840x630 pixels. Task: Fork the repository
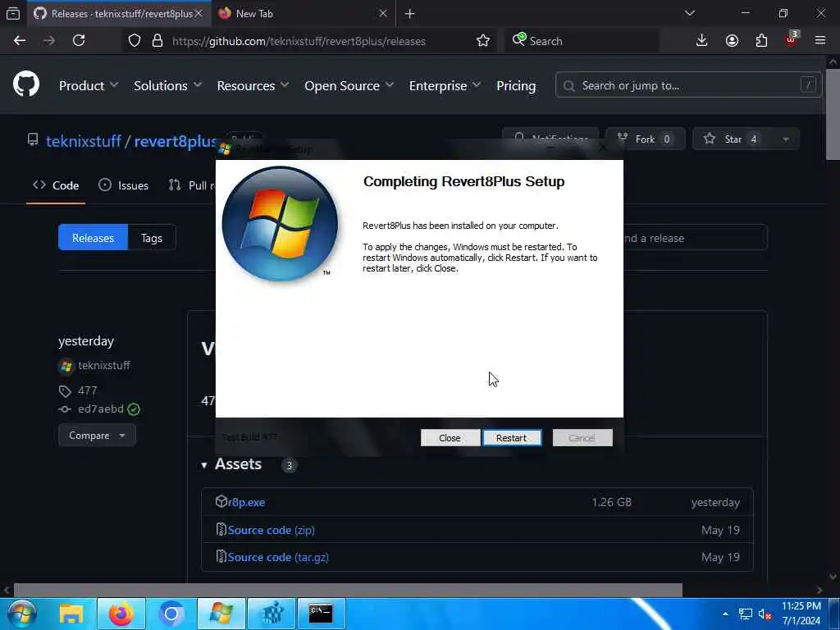(x=645, y=139)
